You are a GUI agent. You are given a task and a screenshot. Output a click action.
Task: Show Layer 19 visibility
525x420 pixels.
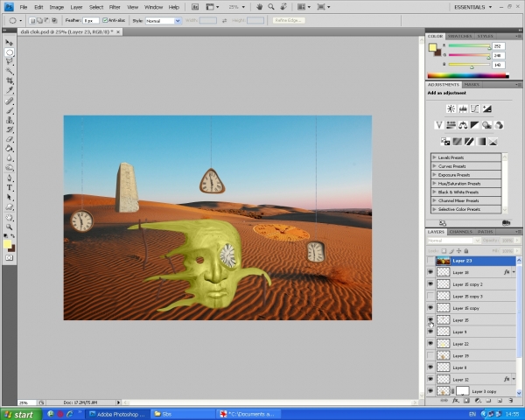430,355
